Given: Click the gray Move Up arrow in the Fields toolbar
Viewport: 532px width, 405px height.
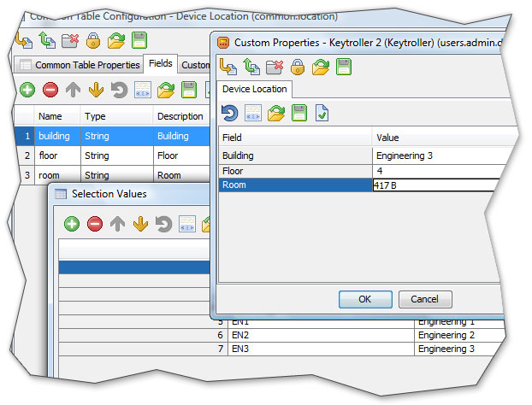Looking at the screenshot, I should [x=73, y=90].
